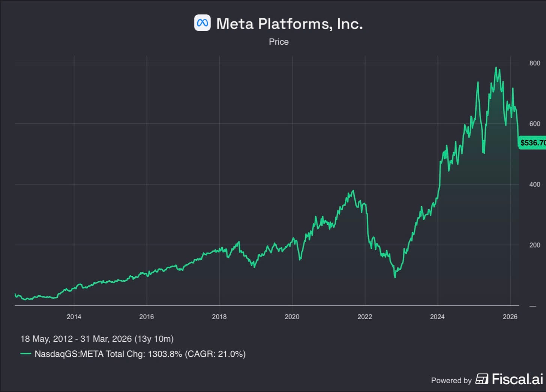Viewport: 546px width, 392px height.
Task: Click the Meta infinity logo icon
Action: pos(202,23)
